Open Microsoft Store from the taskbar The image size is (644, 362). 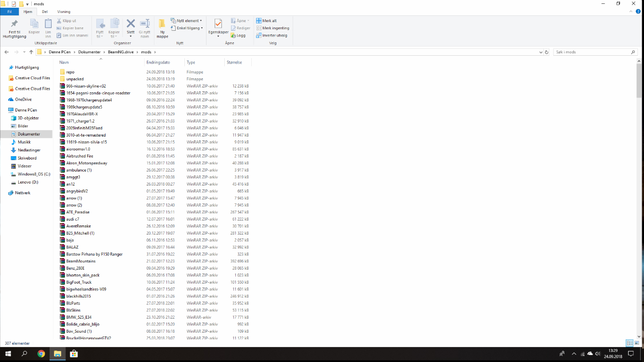(x=74, y=354)
